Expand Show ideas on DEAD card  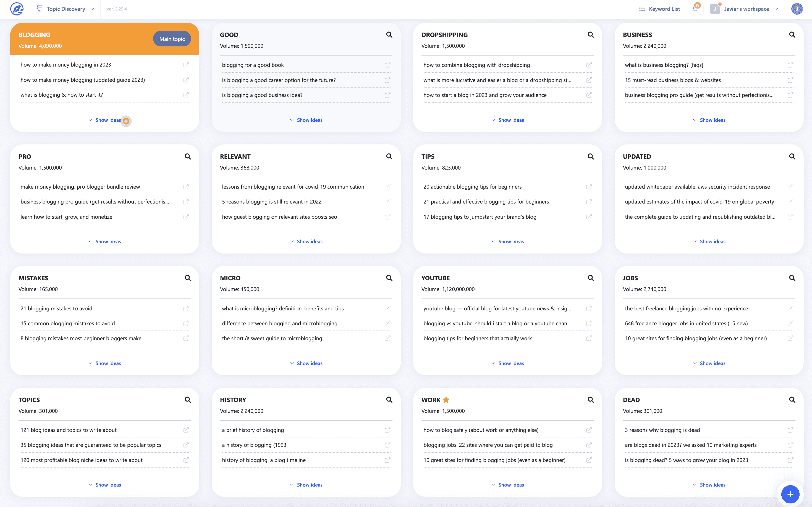(709, 485)
